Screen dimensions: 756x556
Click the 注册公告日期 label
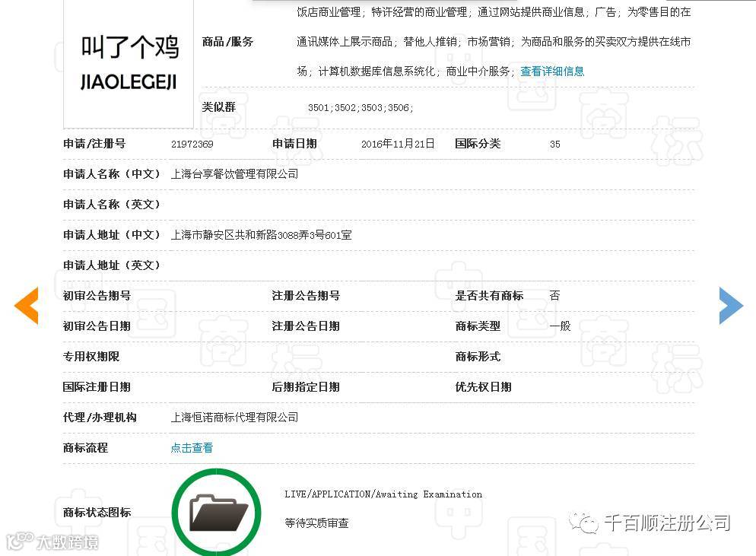(x=306, y=326)
